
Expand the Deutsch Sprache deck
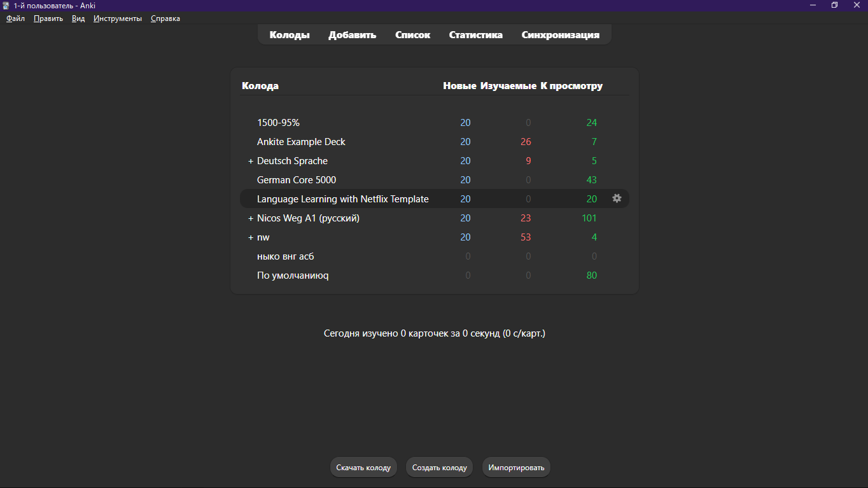coord(251,161)
